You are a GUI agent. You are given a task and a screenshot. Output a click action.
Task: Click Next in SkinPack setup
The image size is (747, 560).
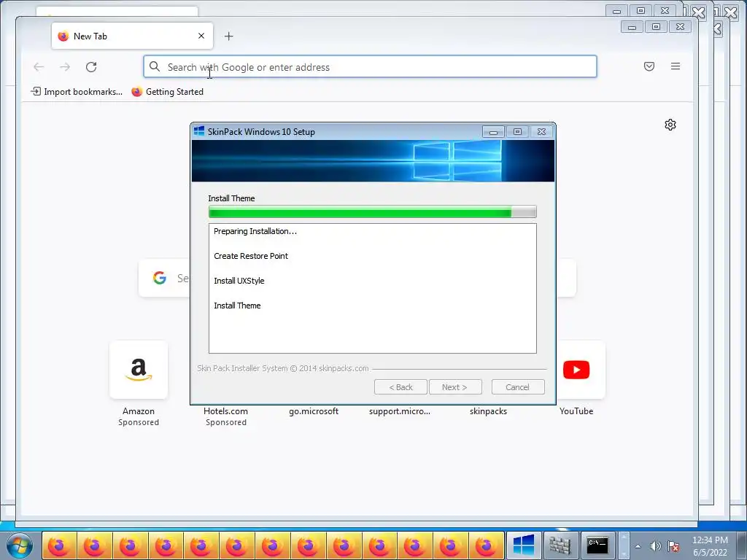455,387
